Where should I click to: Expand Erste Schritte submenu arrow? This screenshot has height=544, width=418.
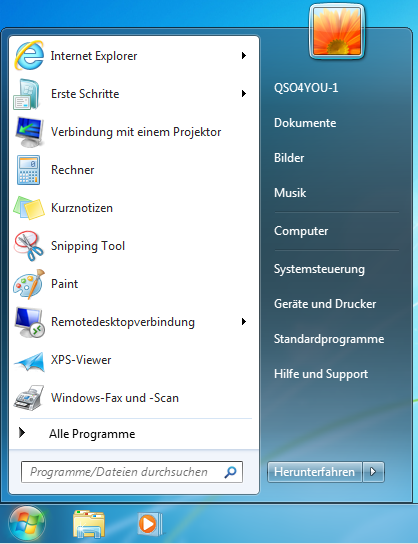pyautogui.click(x=244, y=94)
